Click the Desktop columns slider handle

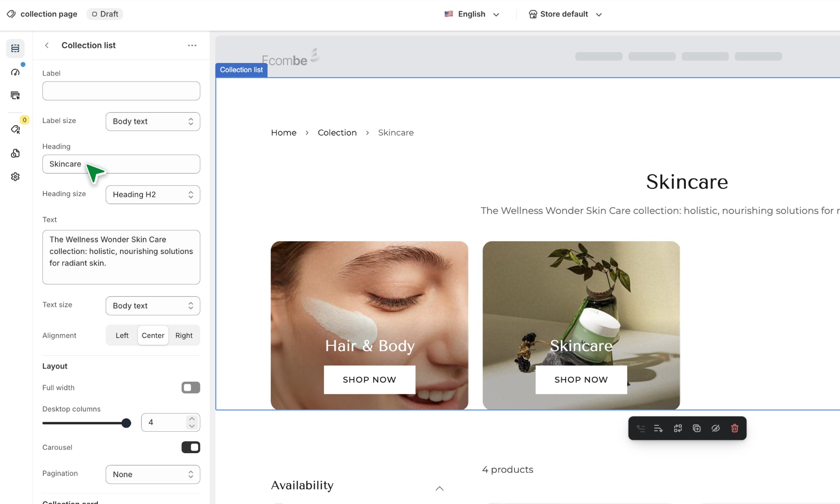click(x=126, y=423)
